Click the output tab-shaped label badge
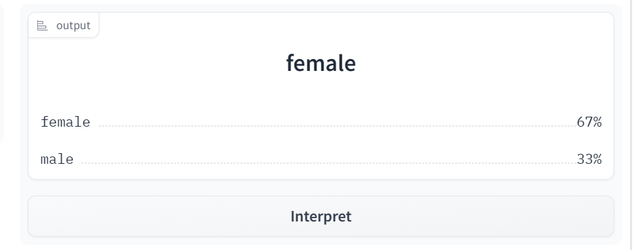The width and height of the screenshot is (644, 250). [64, 25]
